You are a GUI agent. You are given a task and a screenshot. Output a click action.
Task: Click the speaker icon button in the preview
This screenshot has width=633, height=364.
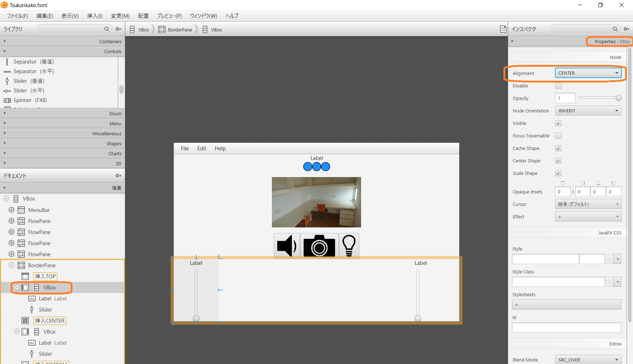(287, 246)
